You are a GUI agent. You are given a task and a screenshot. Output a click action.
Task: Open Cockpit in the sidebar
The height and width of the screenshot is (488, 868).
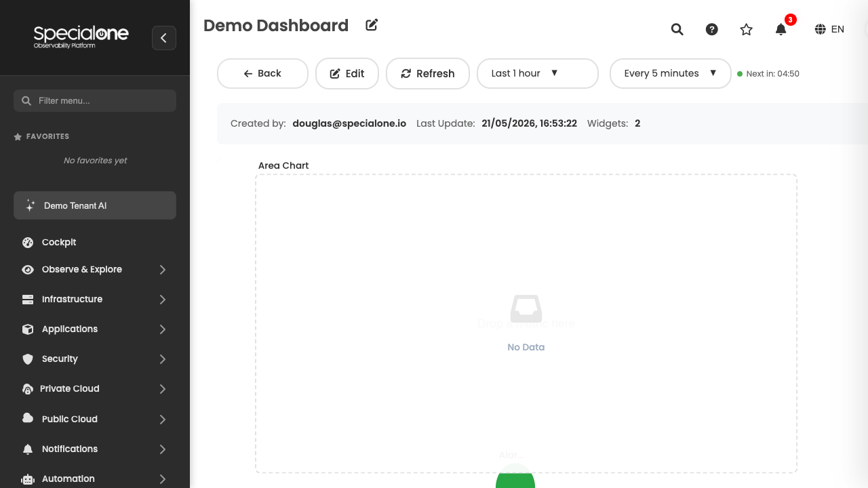(x=95, y=242)
